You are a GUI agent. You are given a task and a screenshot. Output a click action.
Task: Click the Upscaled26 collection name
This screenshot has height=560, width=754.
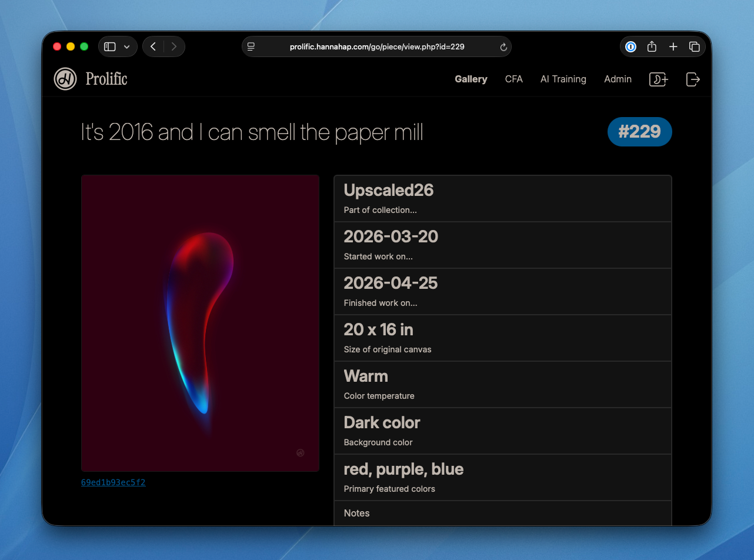(x=389, y=190)
